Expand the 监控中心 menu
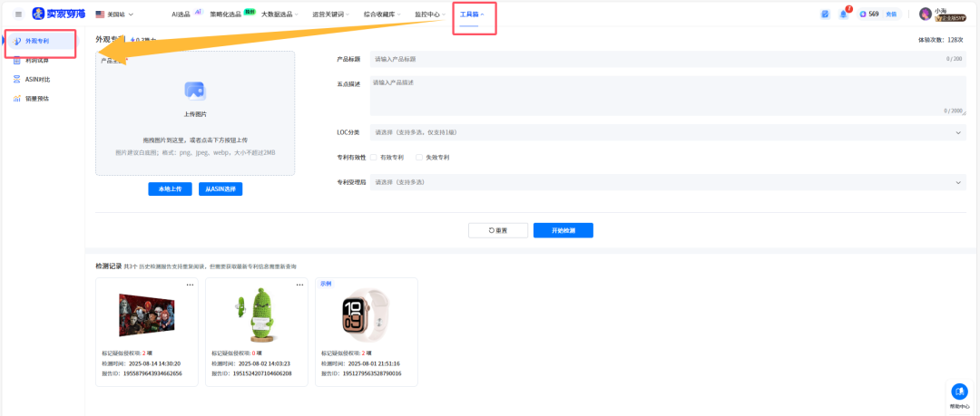Image resolution: width=980 pixels, height=416 pixels. [430, 14]
